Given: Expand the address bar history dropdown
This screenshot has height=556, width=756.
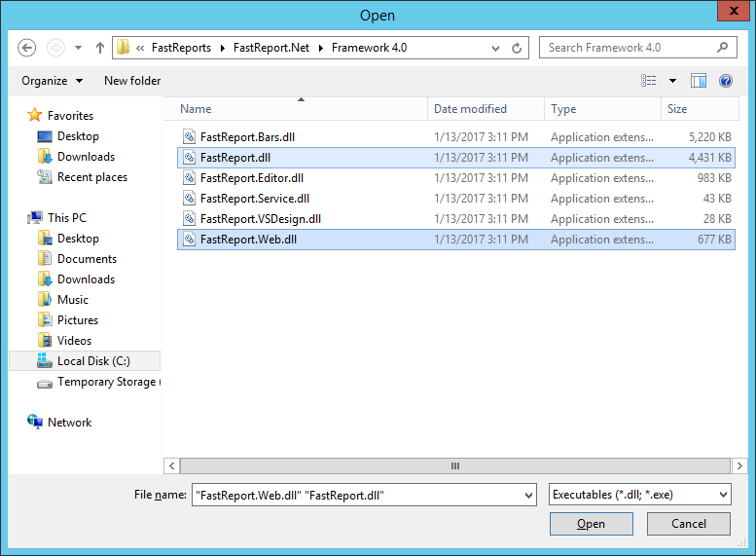Looking at the screenshot, I should coord(495,49).
